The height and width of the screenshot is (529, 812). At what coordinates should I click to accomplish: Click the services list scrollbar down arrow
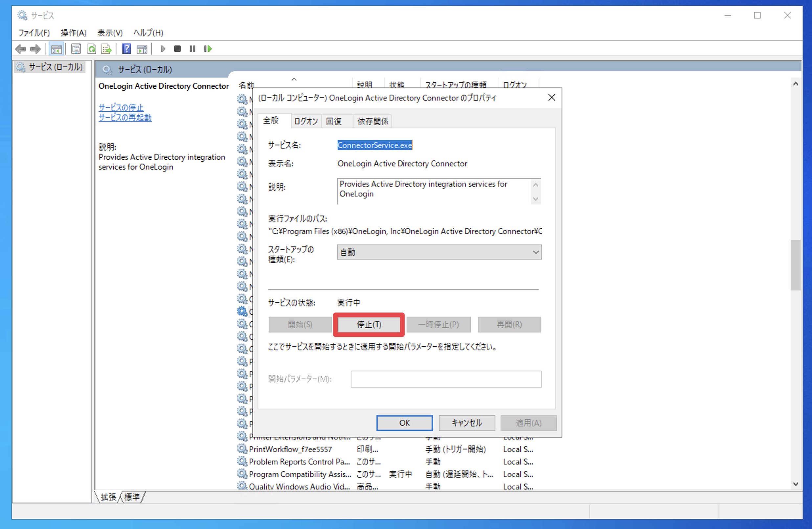click(796, 484)
